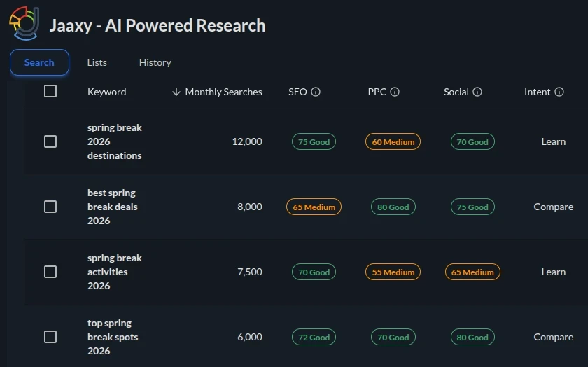Select the best spring break deals checkbox
This screenshot has height=367, width=588.
(50, 207)
